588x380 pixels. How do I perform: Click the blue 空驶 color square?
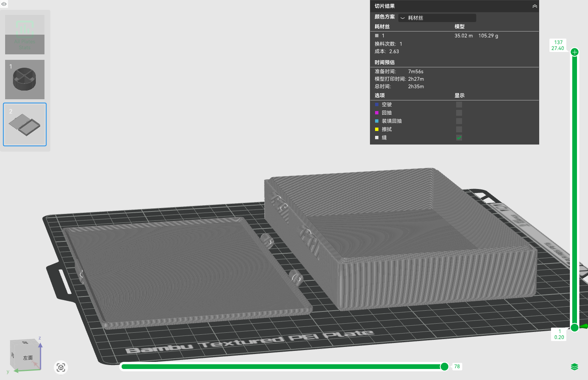tap(377, 105)
